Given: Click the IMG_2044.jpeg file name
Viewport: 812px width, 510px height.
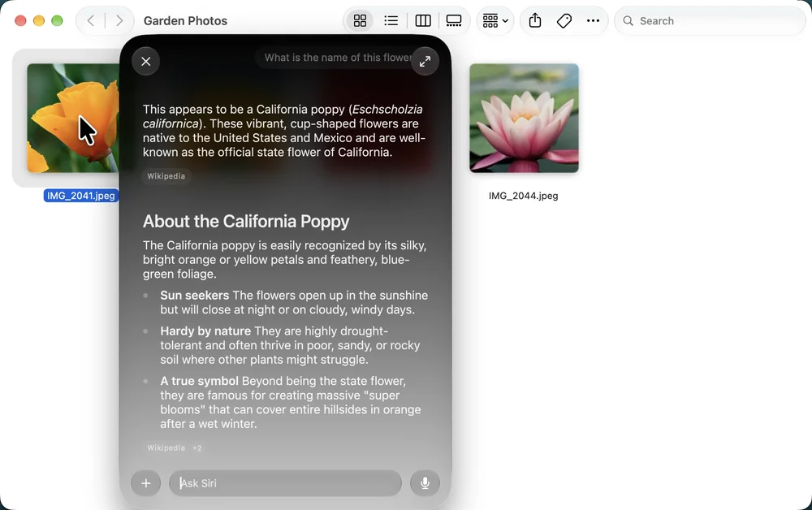Looking at the screenshot, I should point(524,196).
